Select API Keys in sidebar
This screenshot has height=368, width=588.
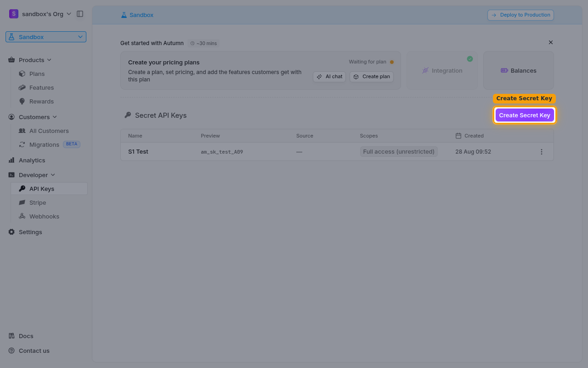(49, 189)
